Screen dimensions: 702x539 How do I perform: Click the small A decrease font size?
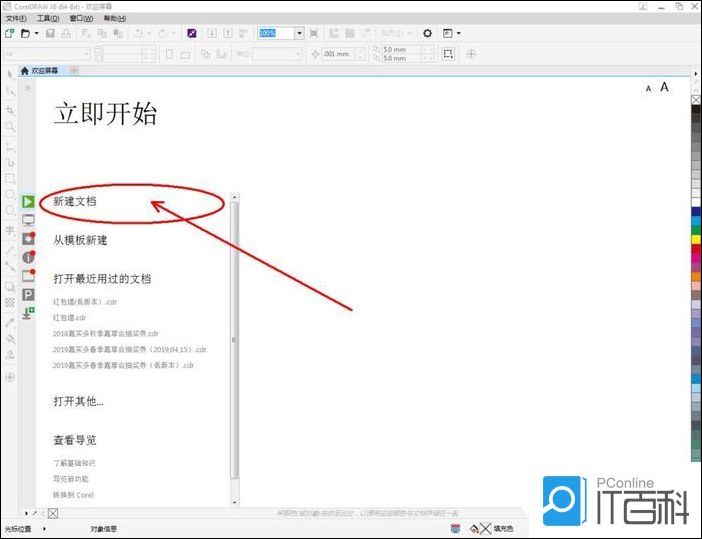(x=648, y=89)
